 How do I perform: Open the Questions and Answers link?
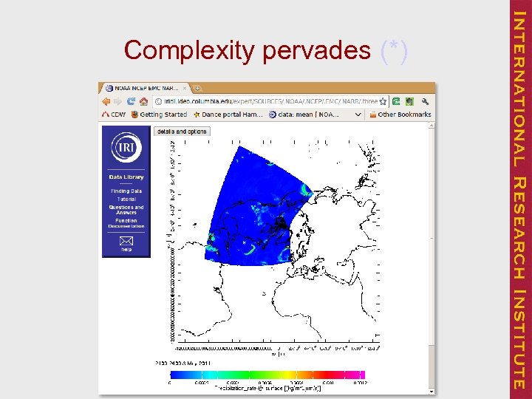pos(126,210)
